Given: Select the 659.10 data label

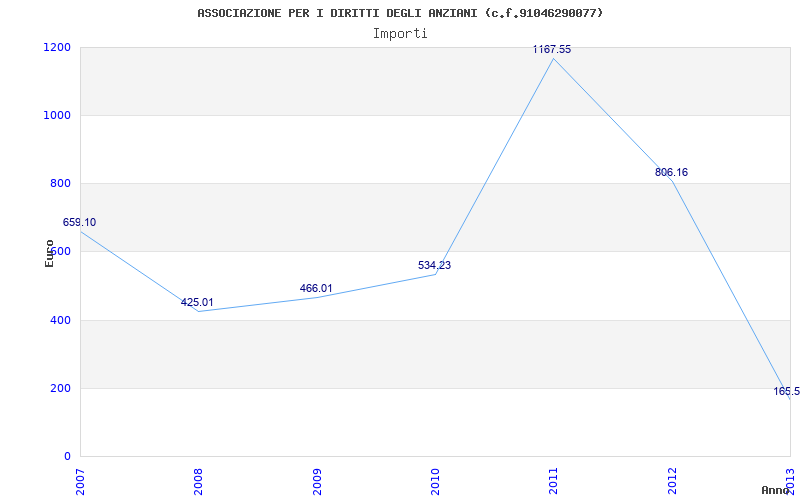Looking at the screenshot, I should point(79,222).
